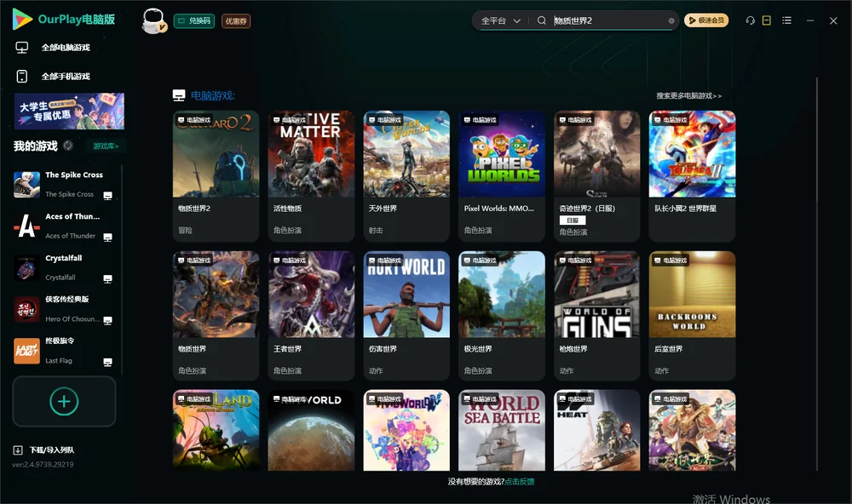Image resolution: width=852 pixels, height=504 pixels.
Task: Open the coupons 优惠券 button
Action: pyautogui.click(x=236, y=20)
